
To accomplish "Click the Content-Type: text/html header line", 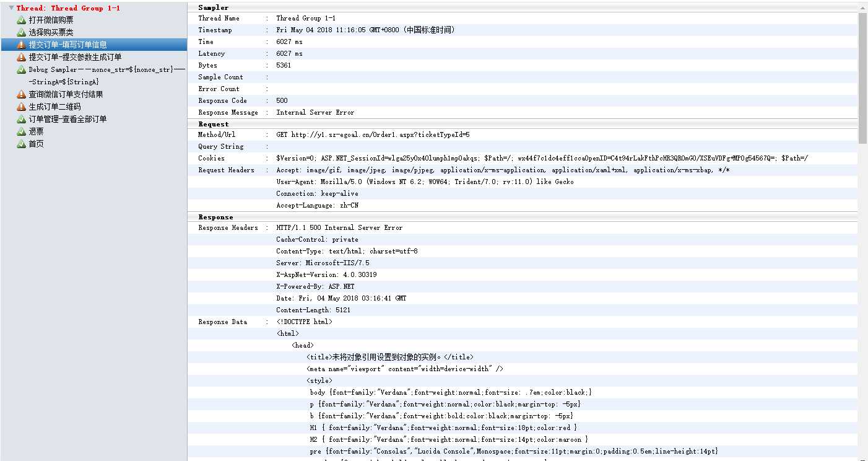I will coord(347,251).
